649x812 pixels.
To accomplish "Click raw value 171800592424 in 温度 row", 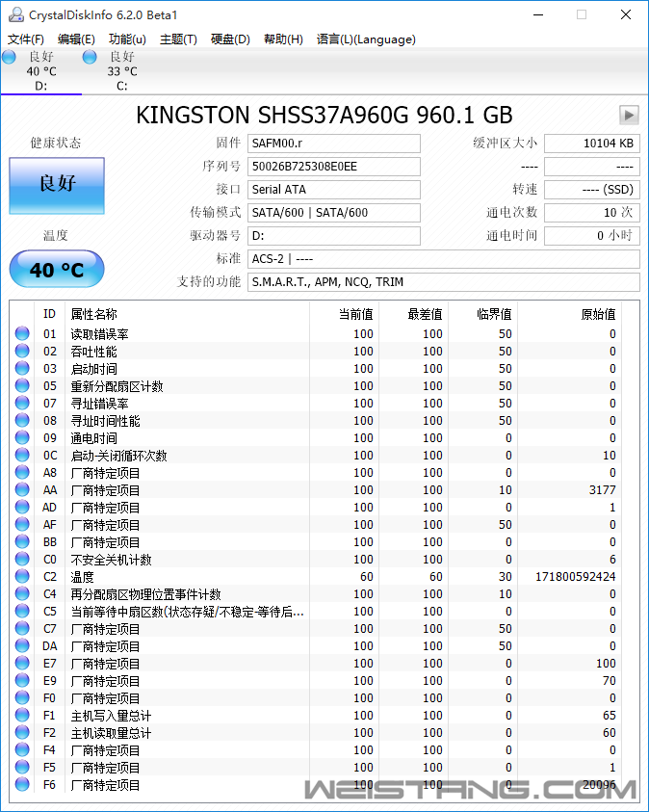I will click(576, 576).
